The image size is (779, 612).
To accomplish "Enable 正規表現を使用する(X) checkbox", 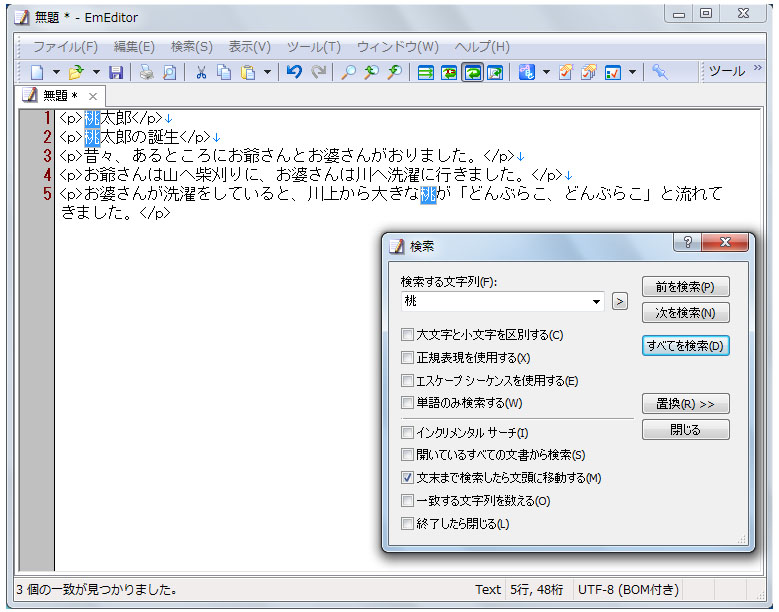I will [407, 357].
